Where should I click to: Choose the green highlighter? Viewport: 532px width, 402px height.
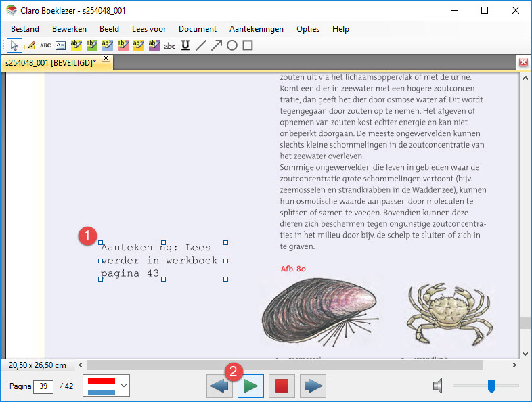(x=91, y=45)
